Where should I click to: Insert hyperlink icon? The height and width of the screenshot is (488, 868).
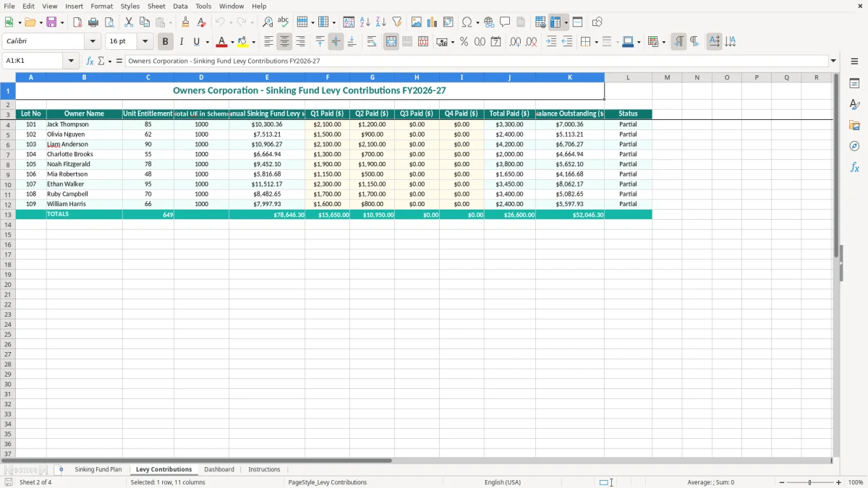click(489, 22)
